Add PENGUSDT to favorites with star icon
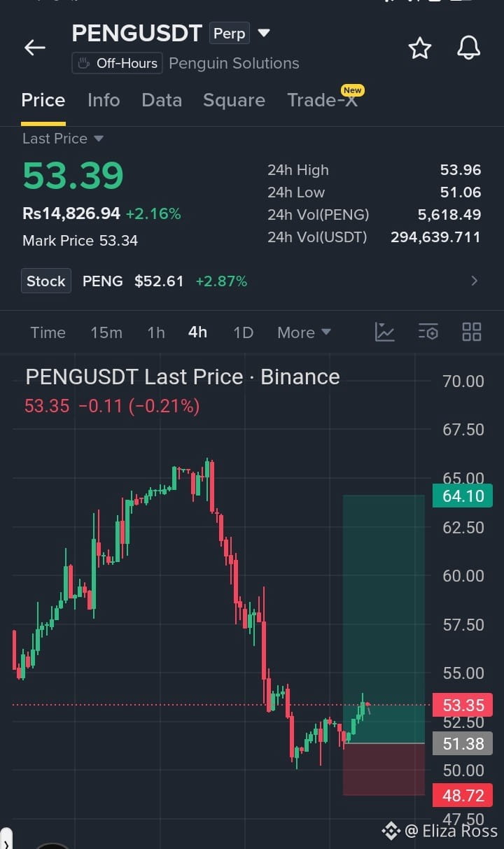504x849 pixels. pyautogui.click(x=420, y=48)
